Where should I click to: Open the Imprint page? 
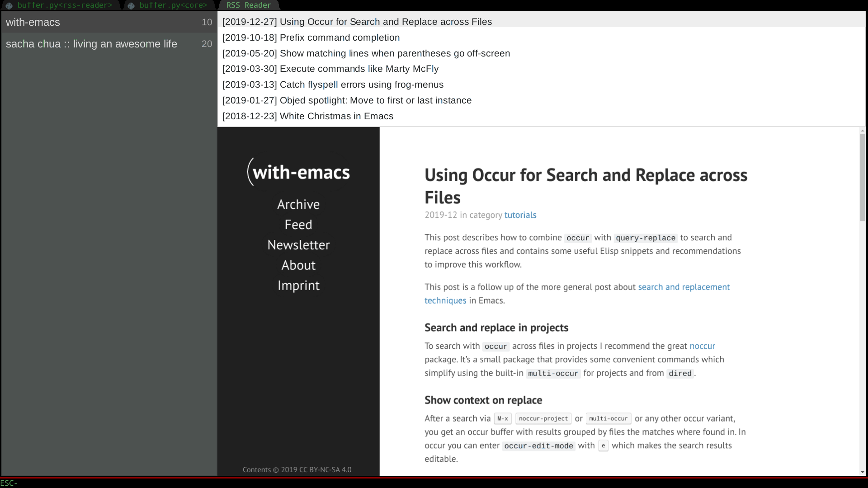298,285
